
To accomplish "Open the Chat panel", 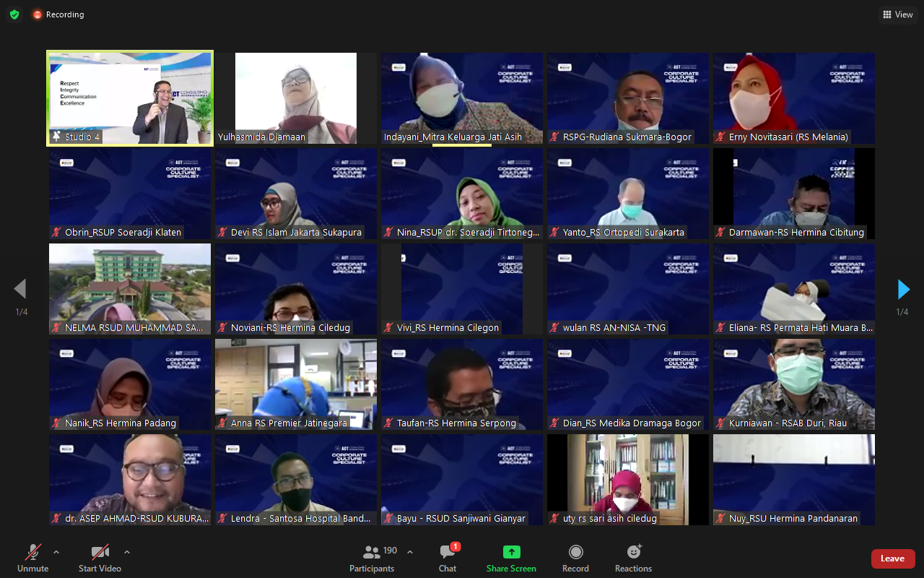I will point(448,553).
